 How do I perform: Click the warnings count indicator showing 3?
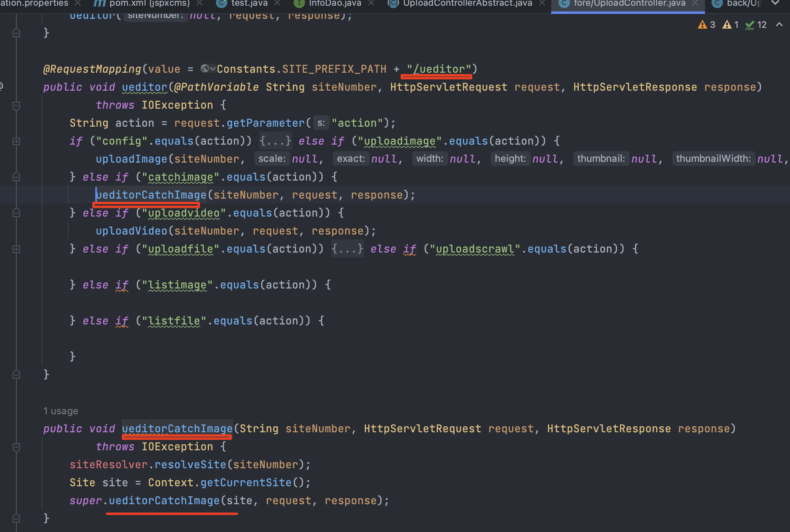(707, 25)
